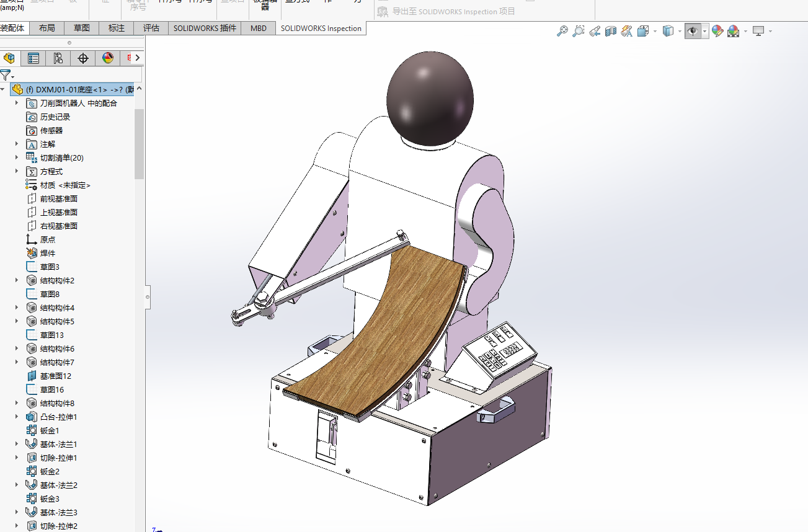Click 导出至 SOLIDWORKS Inspection 项目 button
This screenshot has width=808, height=532.
(x=446, y=11)
